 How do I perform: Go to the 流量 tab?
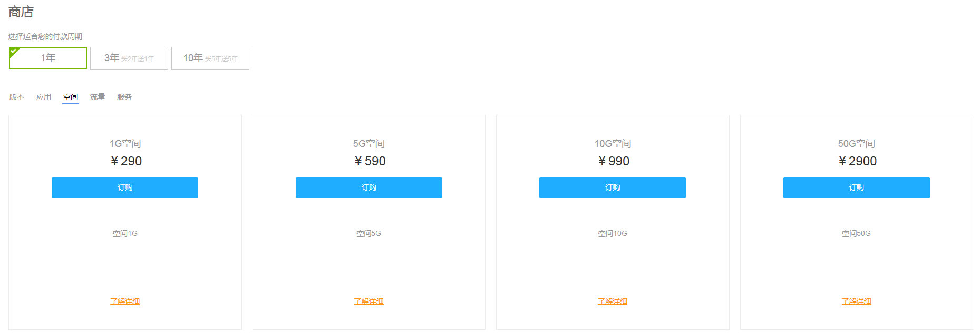click(x=98, y=97)
